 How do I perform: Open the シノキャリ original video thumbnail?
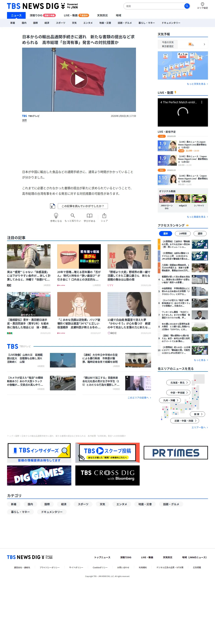point(199,198)
